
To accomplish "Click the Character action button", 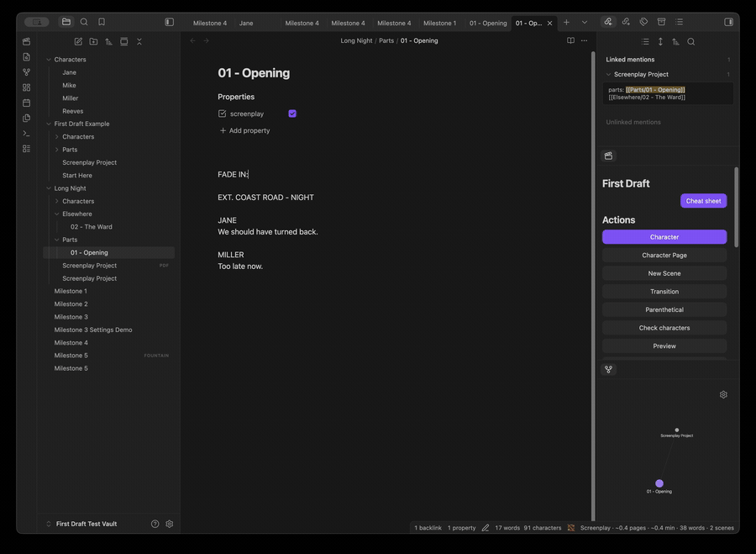I will click(x=664, y=237).
